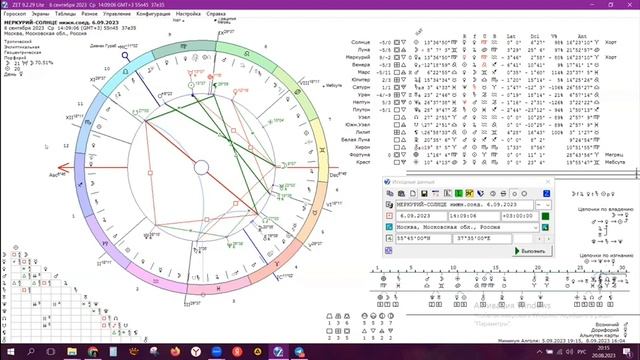
Task: Click the dark green square beside timezone field
Action: (545, 216)
